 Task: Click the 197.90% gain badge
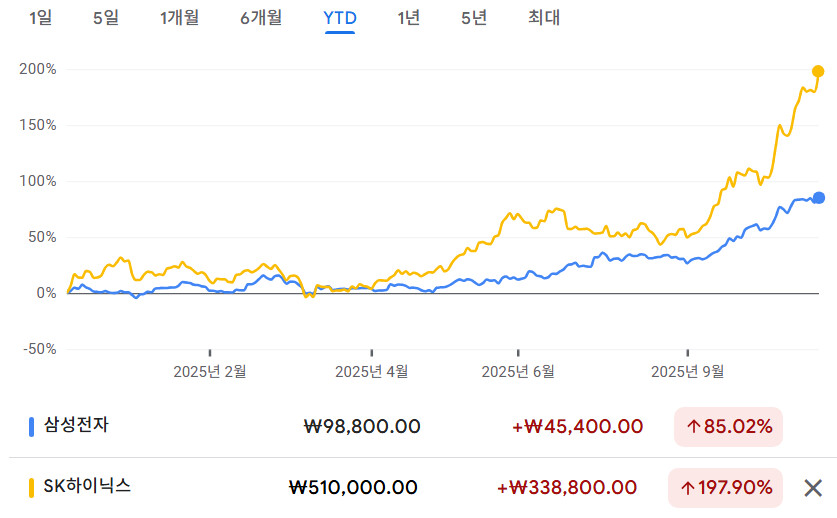pyautogui.click(x=727, y=488)
